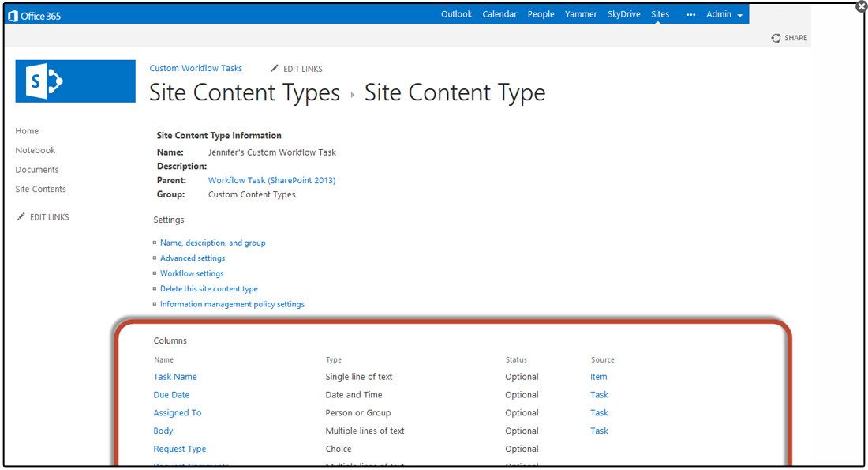This screenshot has height=470, width=868.
Task: Open the ellipsis more-apps menu
Action: [x=691, y=14]
